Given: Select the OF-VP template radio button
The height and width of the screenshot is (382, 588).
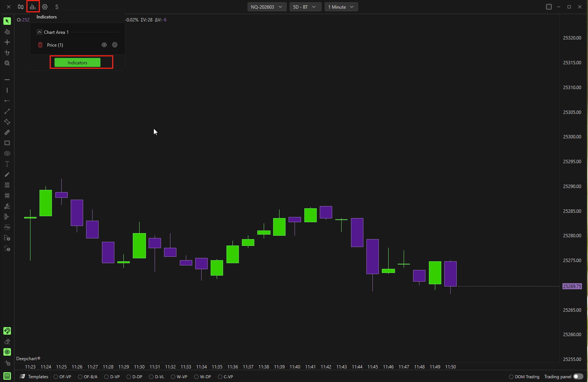Looking at the screenshot, I should click(56, 377).
